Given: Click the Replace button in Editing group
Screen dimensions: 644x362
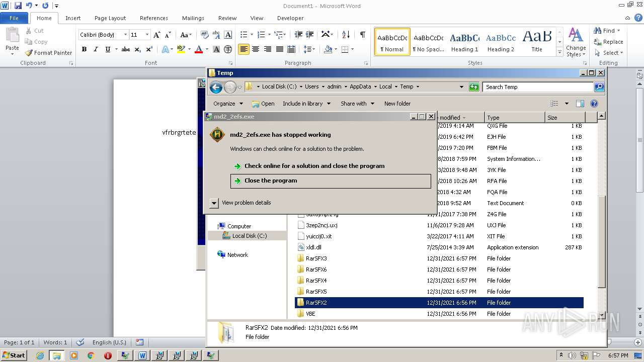Looking at the screenshot, I should pyautogui.click(x=608, y=42).
